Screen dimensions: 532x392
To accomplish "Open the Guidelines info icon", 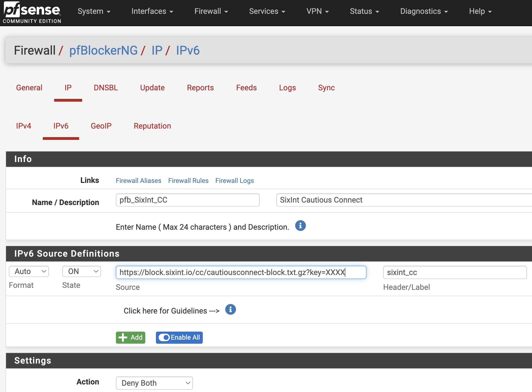I will point(230,309).
